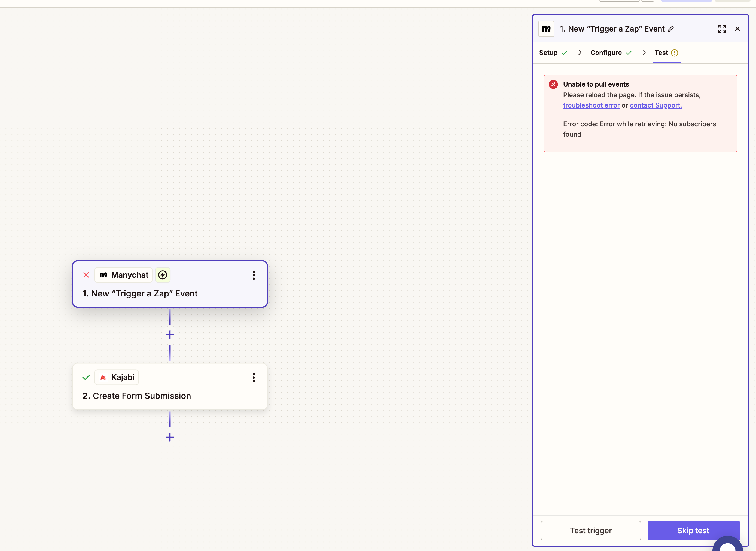Open the troubleshoot error link
756x551 pixels.
point(591,105)
